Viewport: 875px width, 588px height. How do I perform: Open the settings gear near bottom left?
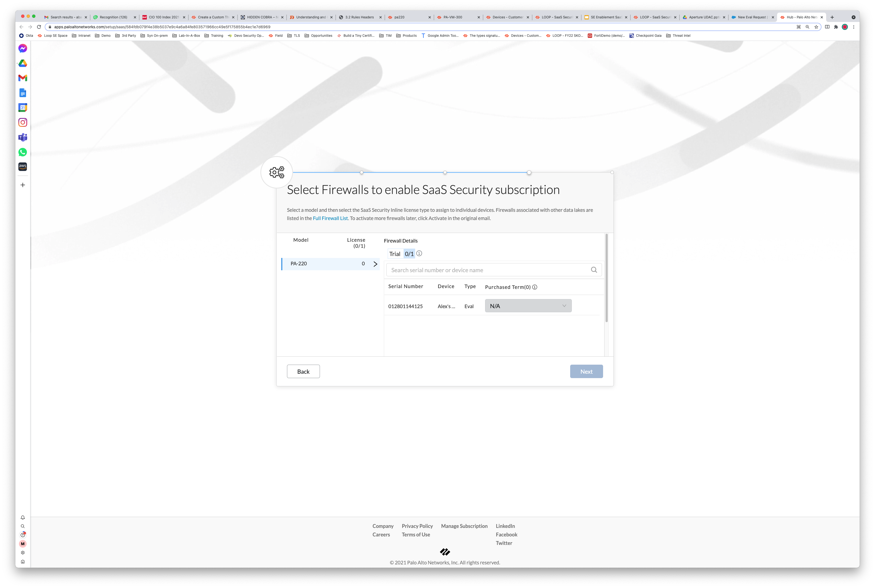(x=23, y=552)
